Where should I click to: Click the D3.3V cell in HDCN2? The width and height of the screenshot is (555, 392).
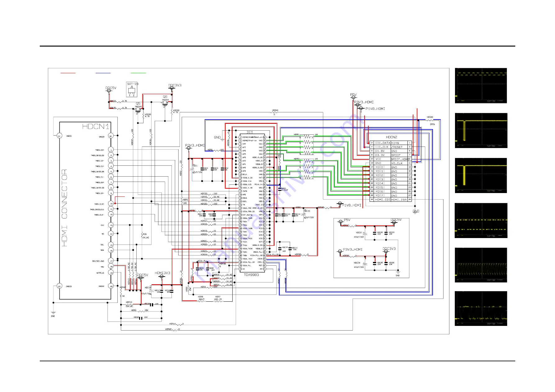[382, 155]
